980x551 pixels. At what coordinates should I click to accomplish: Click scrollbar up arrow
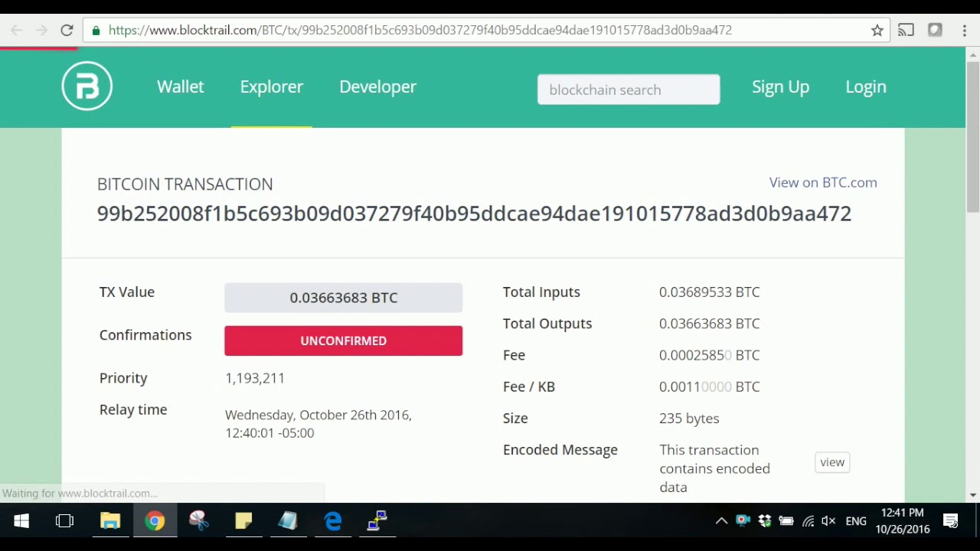pos(973,54)
